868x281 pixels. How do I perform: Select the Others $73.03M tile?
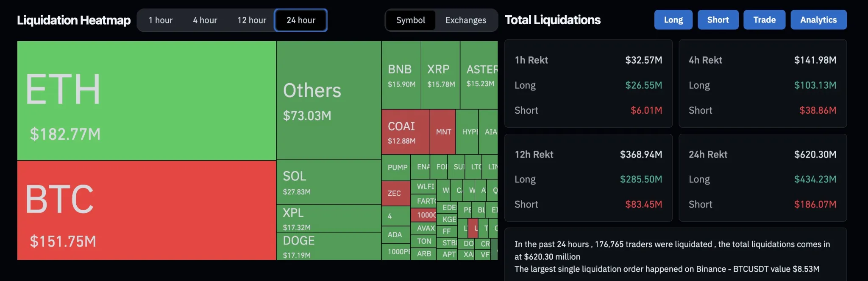click(328, 100)
